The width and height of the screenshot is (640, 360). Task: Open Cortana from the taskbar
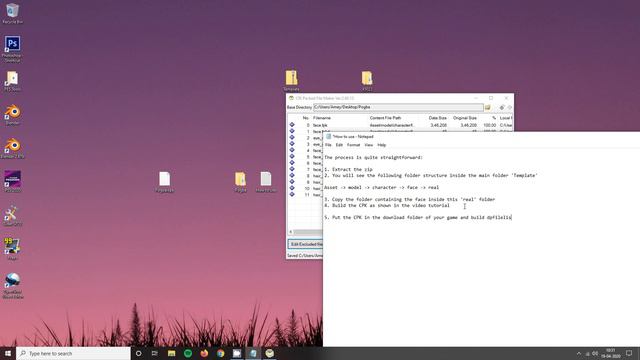138,353
